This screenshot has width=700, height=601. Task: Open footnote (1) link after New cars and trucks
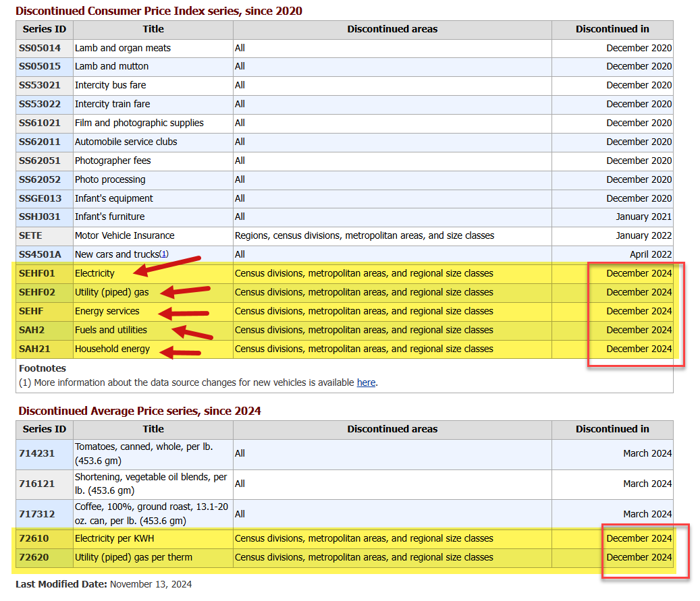click(x=164, y=254)
